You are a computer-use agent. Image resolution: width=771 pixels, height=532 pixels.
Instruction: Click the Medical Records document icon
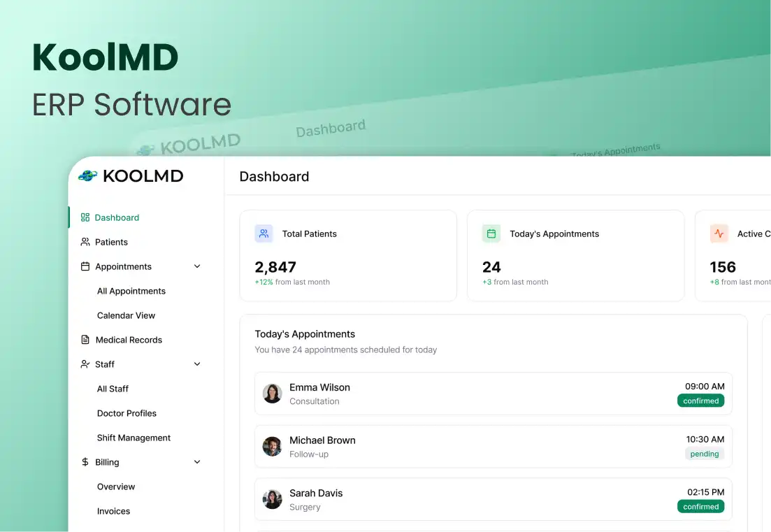pos(85,340)
